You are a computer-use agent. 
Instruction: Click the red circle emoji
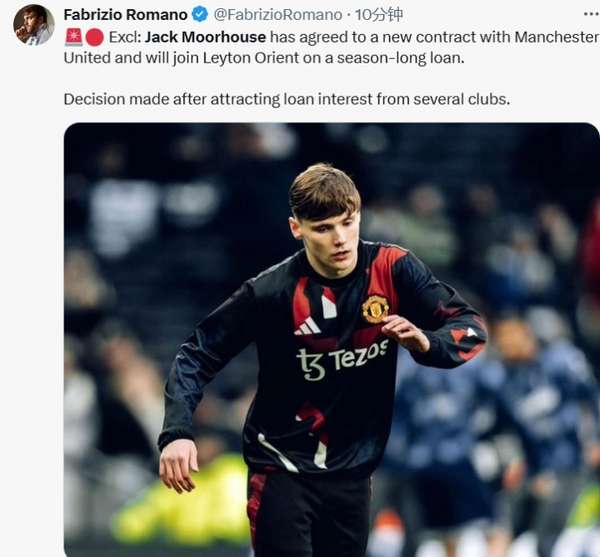pyautogui.click(x=94, y=37)
